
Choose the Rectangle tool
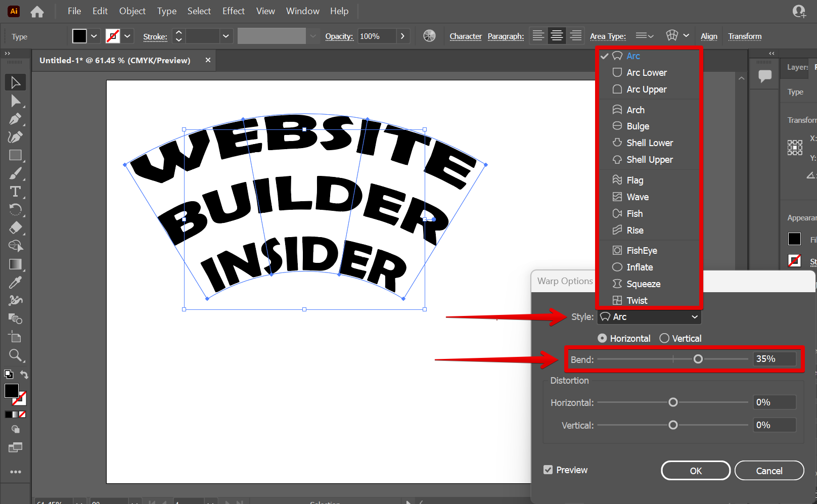(15, 155)
